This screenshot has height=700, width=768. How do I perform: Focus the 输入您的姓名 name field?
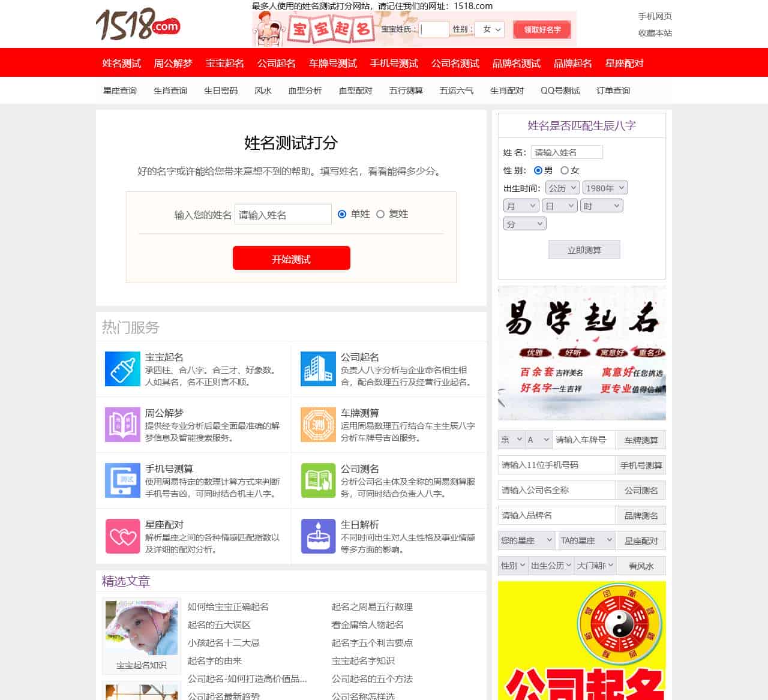pos(283,214)
